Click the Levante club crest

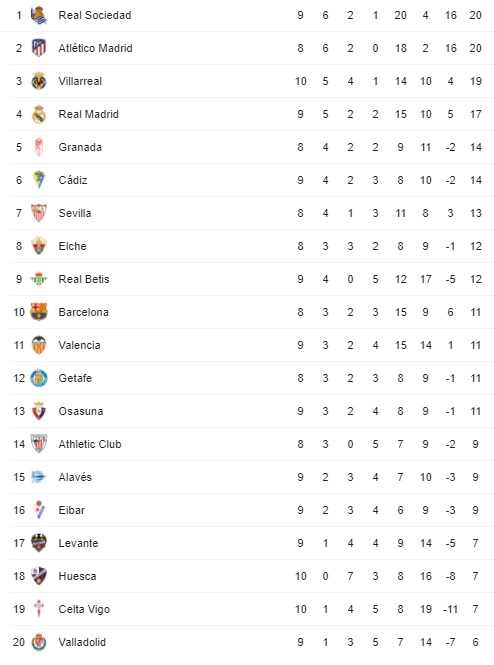pyautogui.click(x=39, y=543)
